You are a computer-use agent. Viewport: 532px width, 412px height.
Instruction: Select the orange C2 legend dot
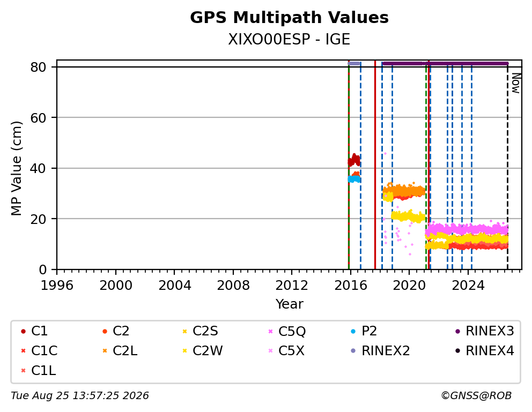coord(105,331)
